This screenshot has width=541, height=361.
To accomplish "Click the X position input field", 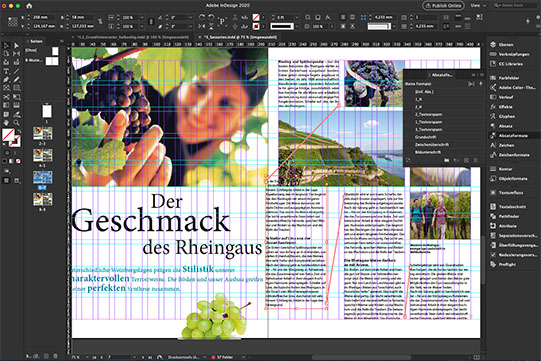I will (43, 17).
